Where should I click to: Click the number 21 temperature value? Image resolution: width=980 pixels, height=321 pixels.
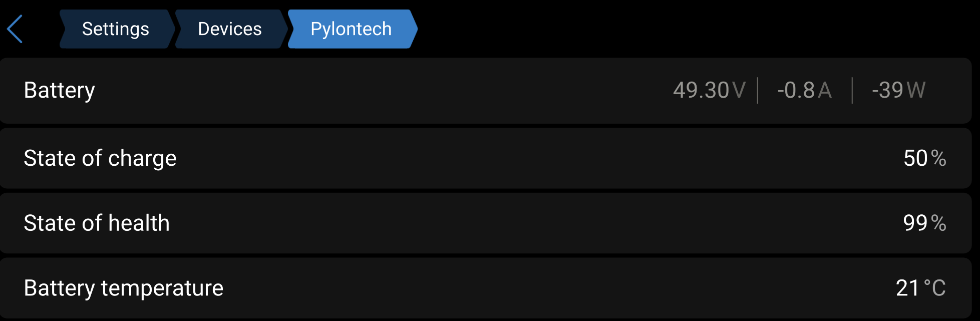pyautogui.click(x=907, y=288)
